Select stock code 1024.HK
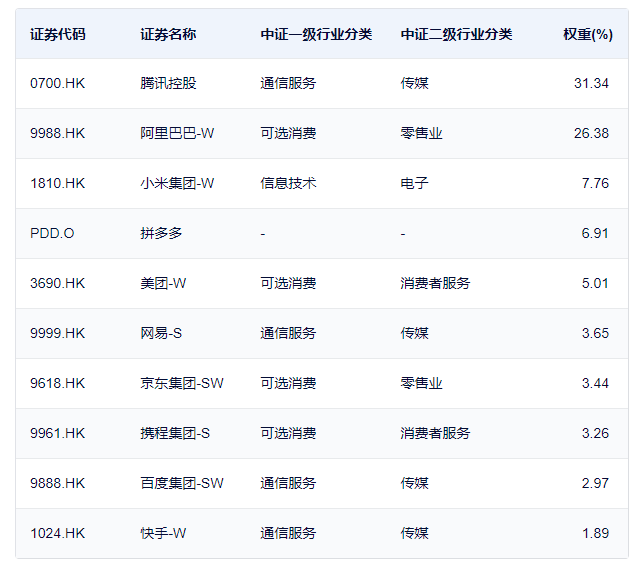This screenshot has height=569, width=644. point(58,533)
